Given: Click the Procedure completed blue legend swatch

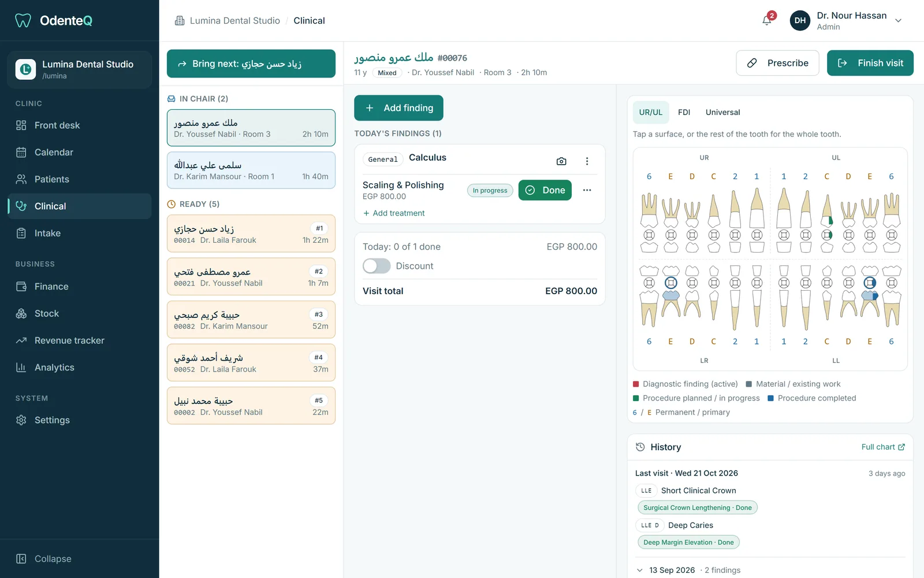Looking at the screenshot, I should [770, 398].
